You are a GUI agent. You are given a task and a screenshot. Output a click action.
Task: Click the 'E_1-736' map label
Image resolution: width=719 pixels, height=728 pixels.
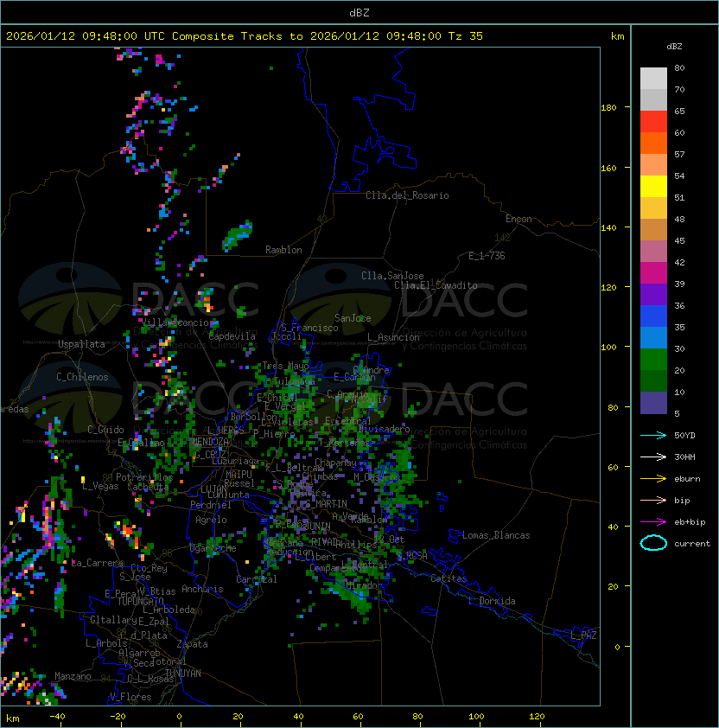click(487, 256)
